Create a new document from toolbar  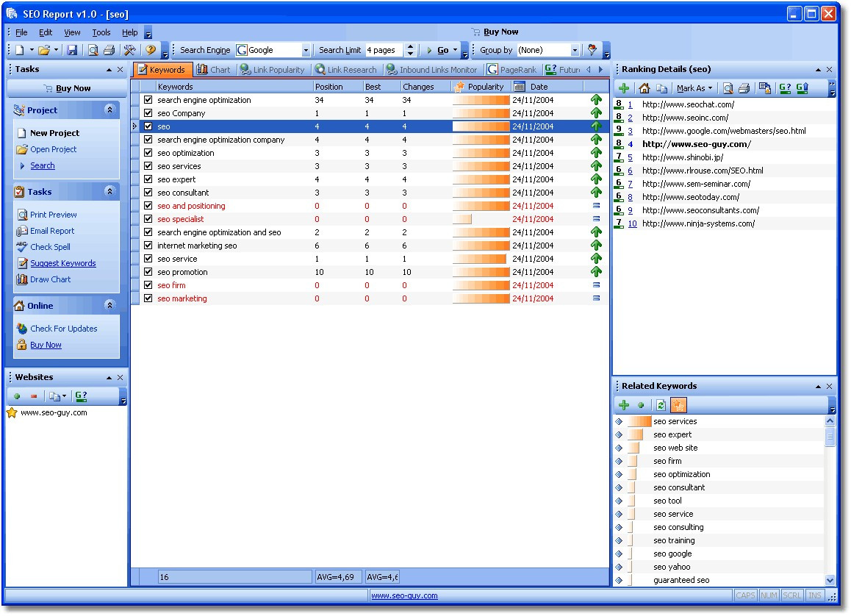pos(20,50)
